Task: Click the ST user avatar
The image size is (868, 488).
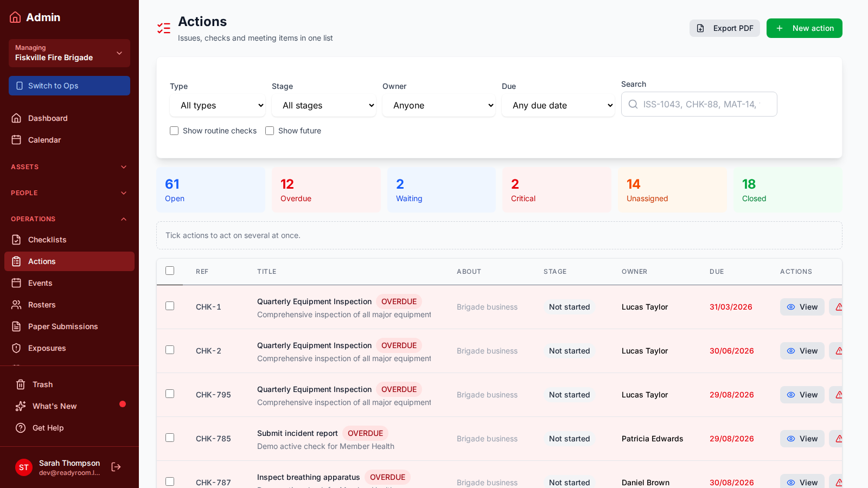Action: [24, 467]
